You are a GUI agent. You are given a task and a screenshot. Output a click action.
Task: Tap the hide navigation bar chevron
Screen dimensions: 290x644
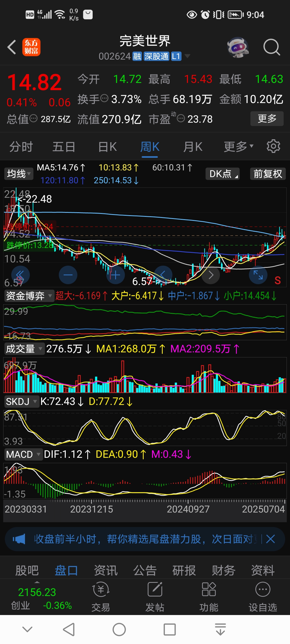[27, 630]
